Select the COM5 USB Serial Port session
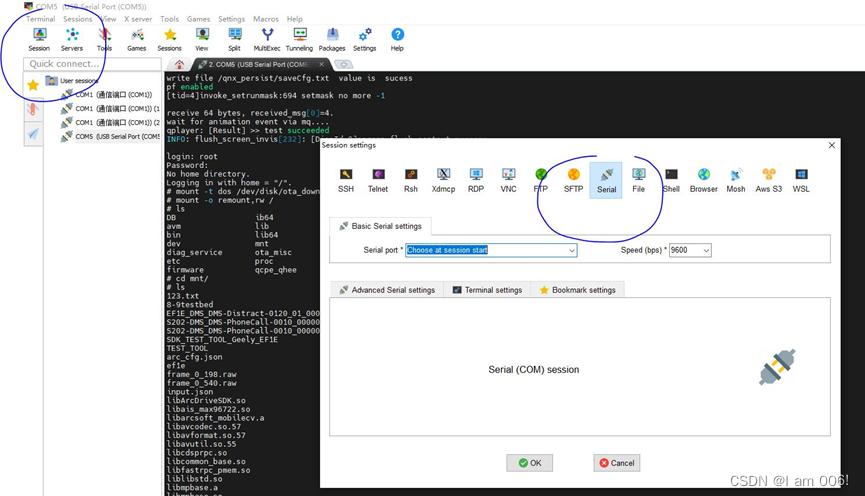 tap(111, 136)
